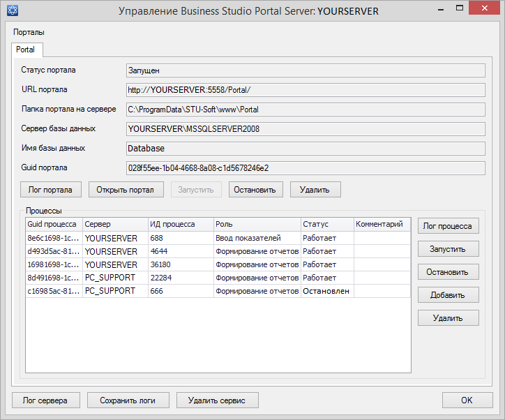Sort by Статус column header
This screenshot has width=505, height=420.
(327, 224)
